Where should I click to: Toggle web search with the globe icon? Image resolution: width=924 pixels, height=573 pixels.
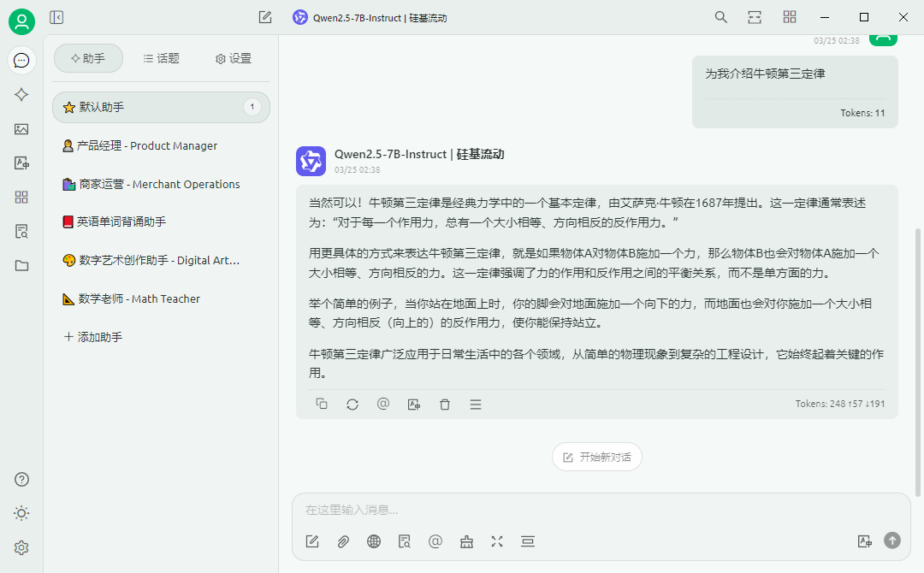374,541
